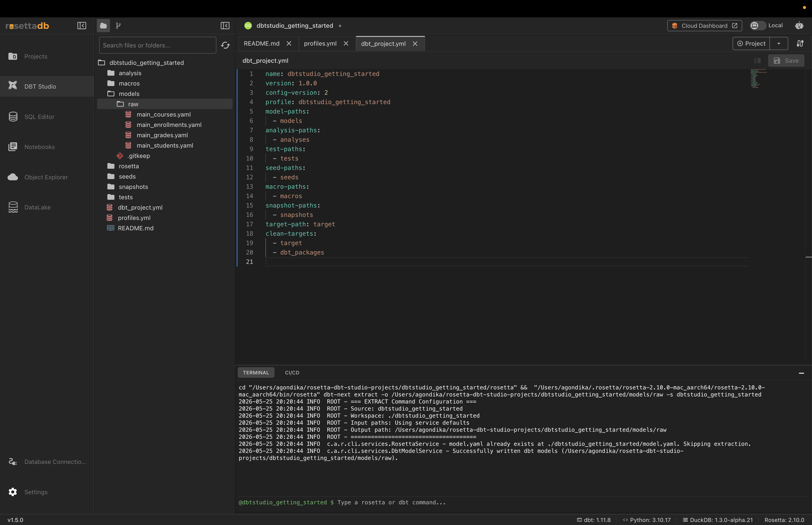Open the file explorer folder view
The width and height of the screenshot is (812, 525).
[103, 26]
